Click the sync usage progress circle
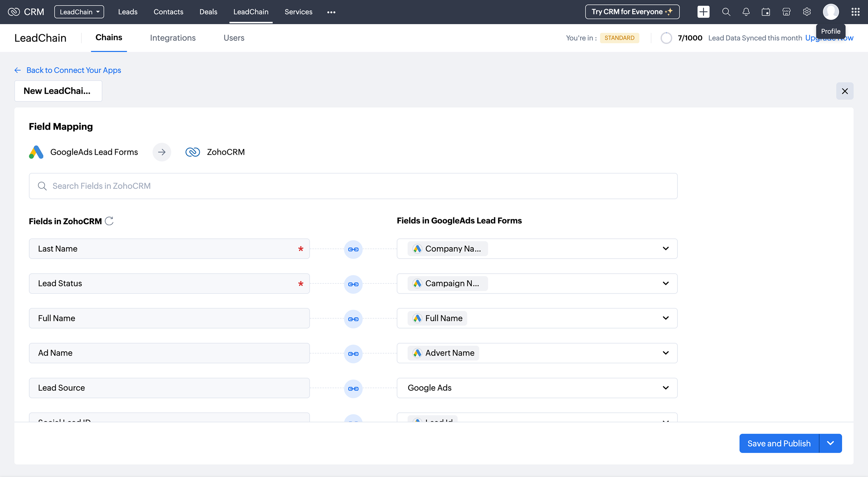868x477 pixels. coord(666,38)
